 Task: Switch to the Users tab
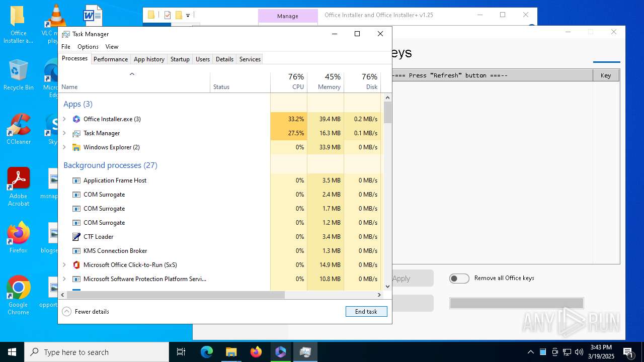[203, 59]
